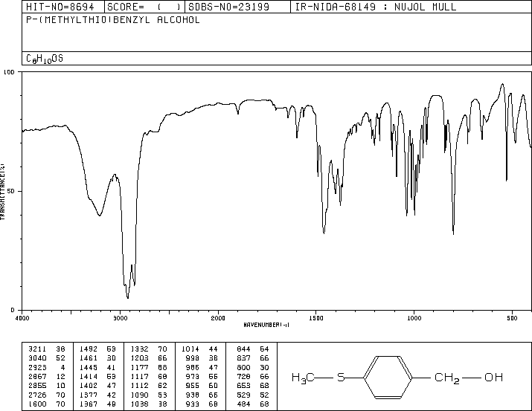Select peak table entry 1402
Screen dimensions: 532x411
click(89, 386)
